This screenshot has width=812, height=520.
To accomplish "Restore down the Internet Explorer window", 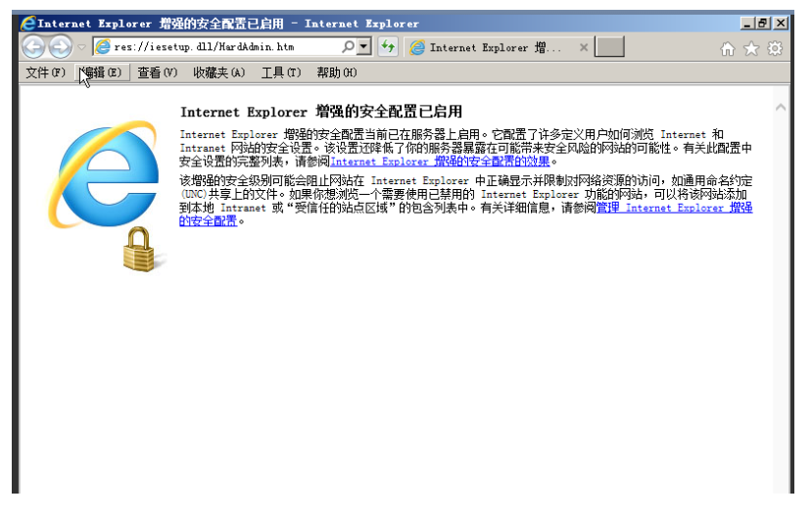I will (763, 24).
